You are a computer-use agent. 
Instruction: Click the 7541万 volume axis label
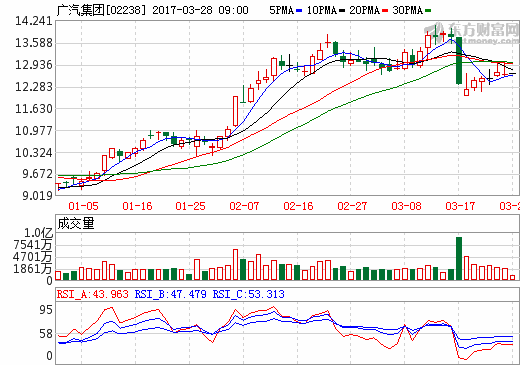coord(33,245)
